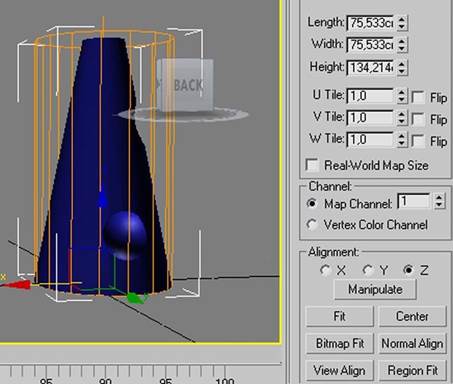Click the U Tile value field
Viewport: 453px width, 384px height.
tap(370, 96)
